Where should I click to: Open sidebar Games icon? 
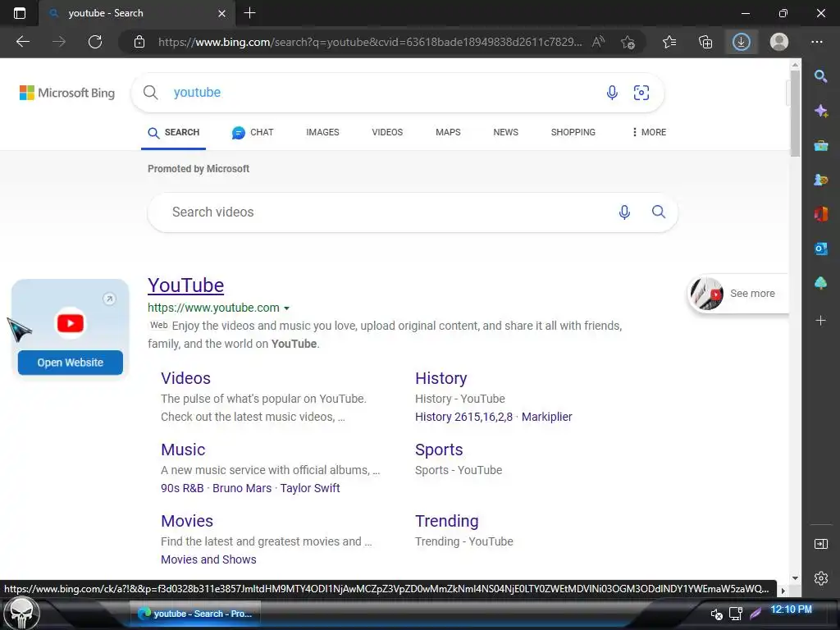click(820, 180)
